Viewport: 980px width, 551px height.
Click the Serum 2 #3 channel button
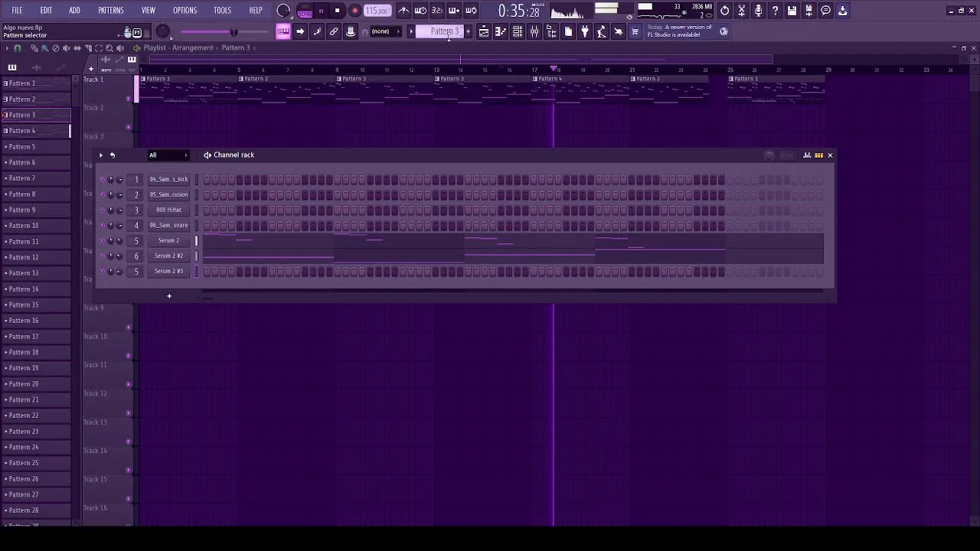click(x=168, y=272)
